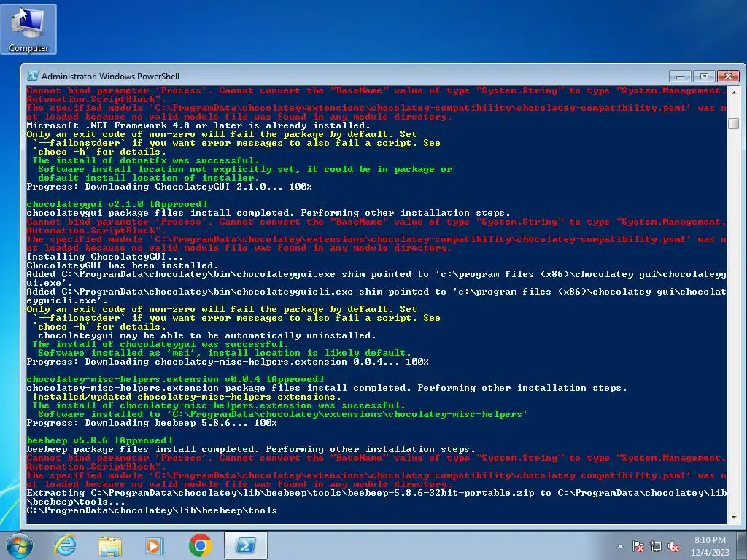Open Windows Explorer folder icon on taskbar
The height and width of the screenshot is (560, 747).
click(110, 545)
